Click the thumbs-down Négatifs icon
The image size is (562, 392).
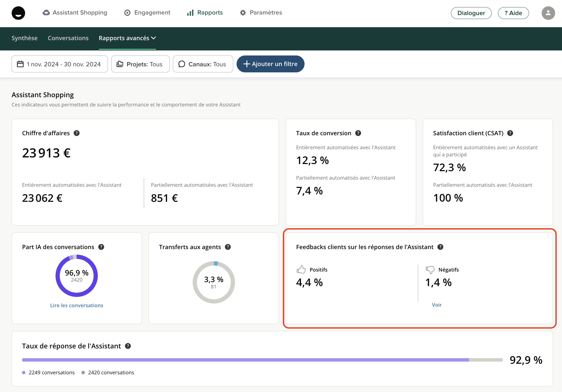pyautogui.click(x=430, y=270)
